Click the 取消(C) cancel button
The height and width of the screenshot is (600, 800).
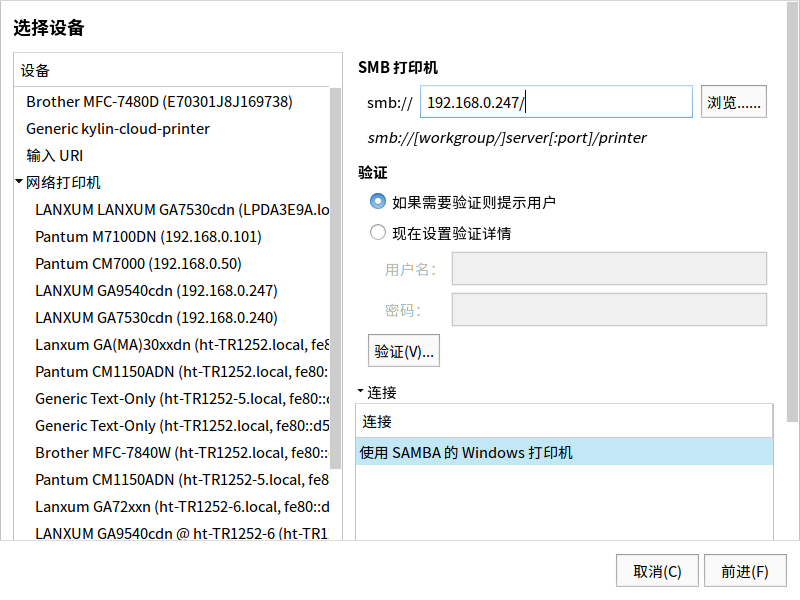(657, 571)
